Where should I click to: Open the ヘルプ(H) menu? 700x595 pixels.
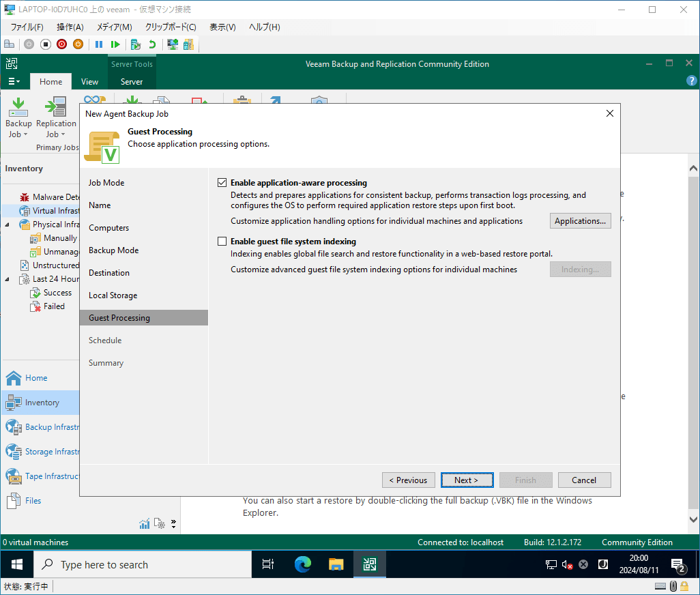coord(264,27)
